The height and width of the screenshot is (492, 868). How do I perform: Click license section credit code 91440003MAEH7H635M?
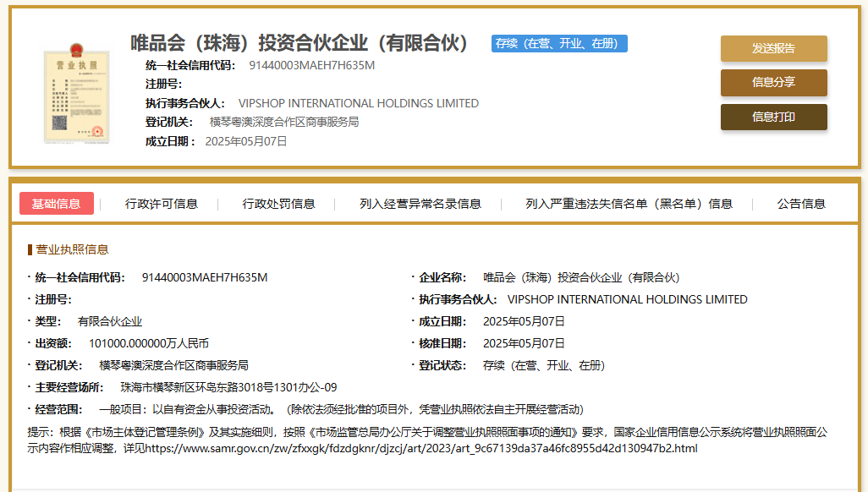pyautogui.click(x=205, y=277)
